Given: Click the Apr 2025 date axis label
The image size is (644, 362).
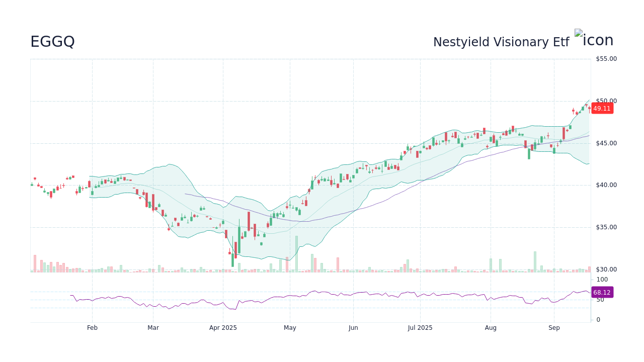Looking at the screenshot, I should tap(223, 328).
